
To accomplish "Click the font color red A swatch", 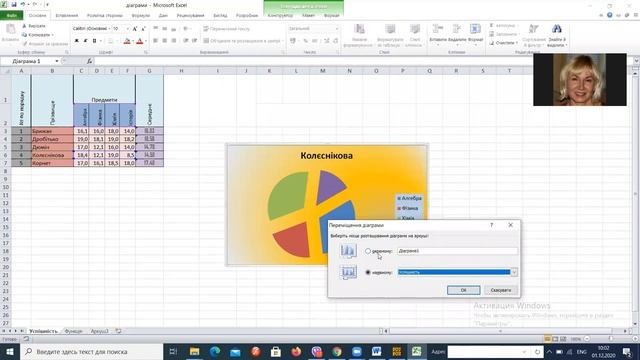I will tap(140, 41).
